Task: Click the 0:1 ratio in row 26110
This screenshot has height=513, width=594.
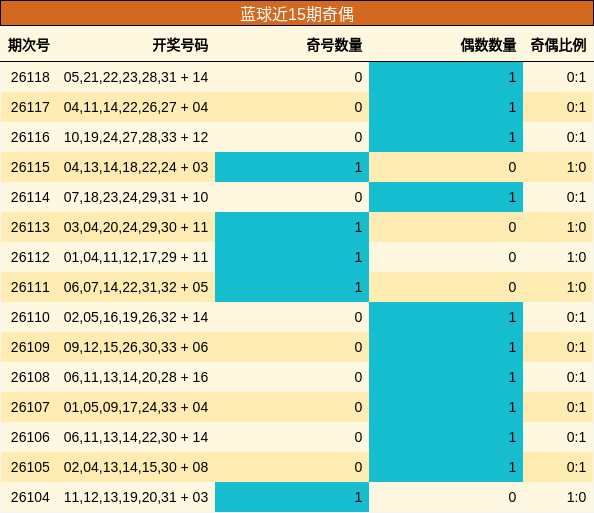Action: [x=576, y=317]
